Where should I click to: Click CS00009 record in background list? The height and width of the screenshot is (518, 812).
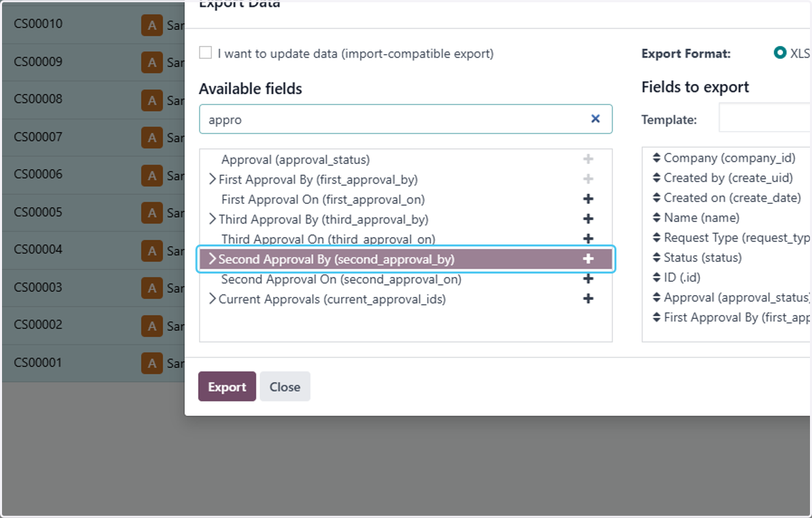pos(38,62)
